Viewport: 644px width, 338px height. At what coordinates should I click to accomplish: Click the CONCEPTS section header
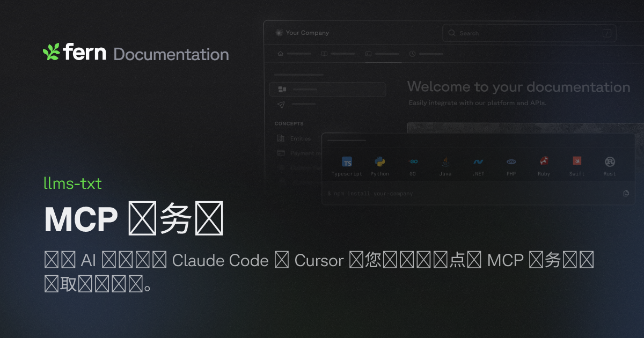(x=289, y=123)
